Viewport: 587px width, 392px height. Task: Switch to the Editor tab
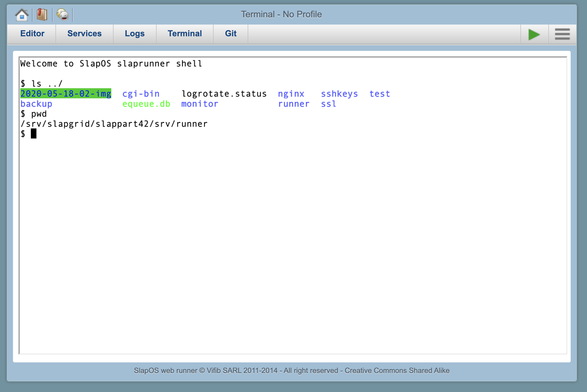(x=32, y=34)
